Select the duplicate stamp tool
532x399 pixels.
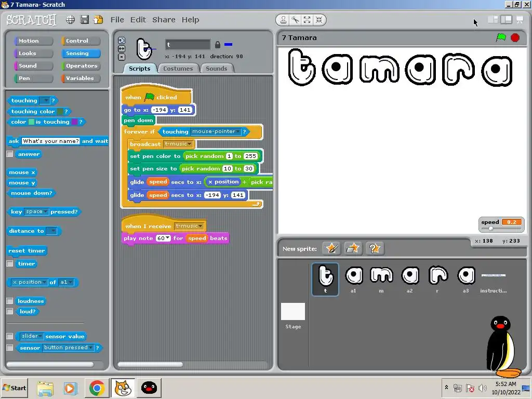283,20
